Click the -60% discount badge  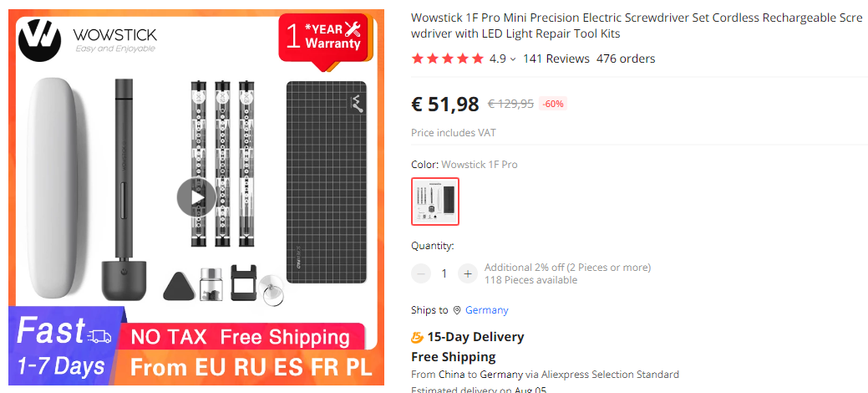pos(553,105)
